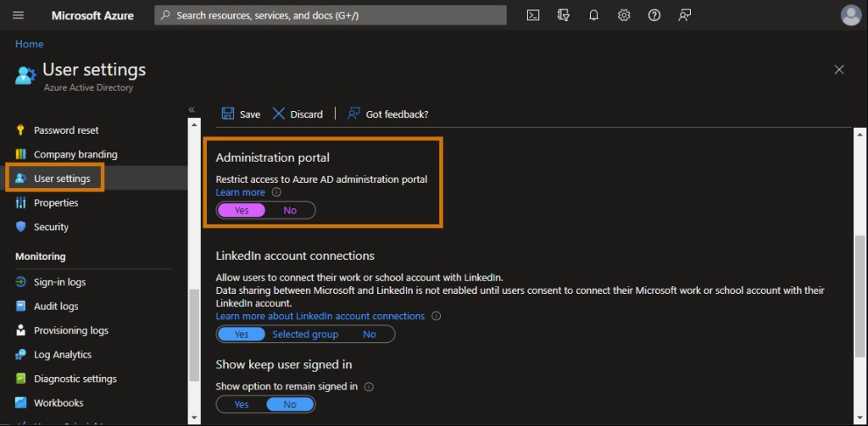Open Learn more about LinkedIn account connections
Viewport: 868px width, 426px height.
[320, 316]
